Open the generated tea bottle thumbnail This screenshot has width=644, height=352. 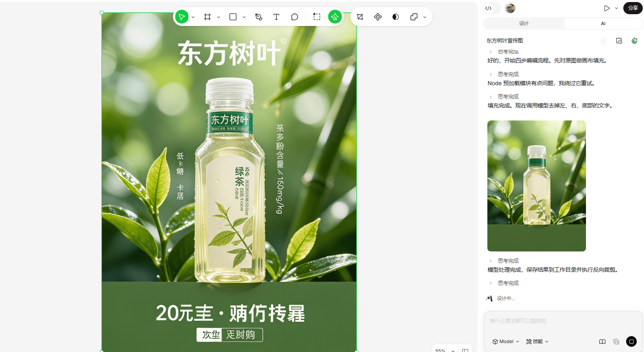[x=536, y=186]
